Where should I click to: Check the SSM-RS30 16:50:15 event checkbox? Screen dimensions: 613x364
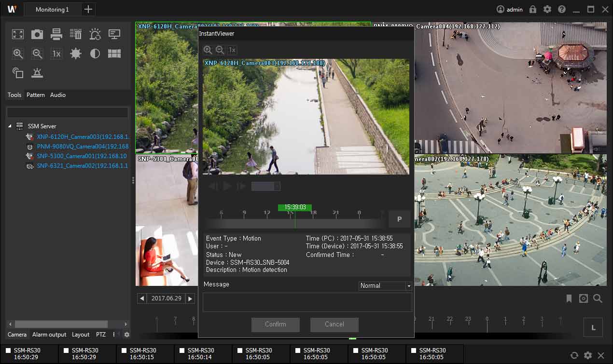tap(124, 351)
